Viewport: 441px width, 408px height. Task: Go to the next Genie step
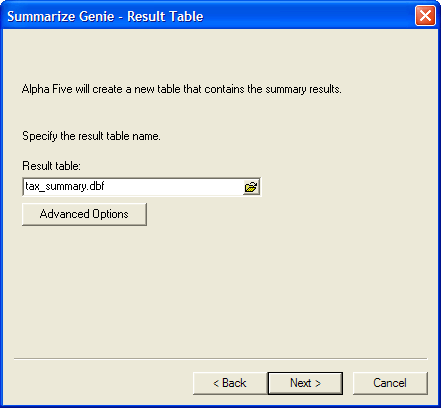click(x=305, y=383)
